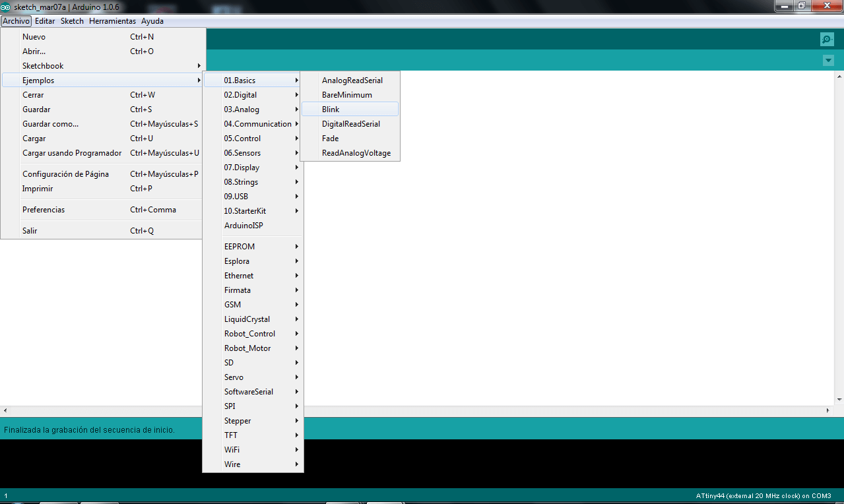844x504 pixels.
Task: Expand SoftwareSerial library examples
Action: pyautogui.click(x=253, y=392)
